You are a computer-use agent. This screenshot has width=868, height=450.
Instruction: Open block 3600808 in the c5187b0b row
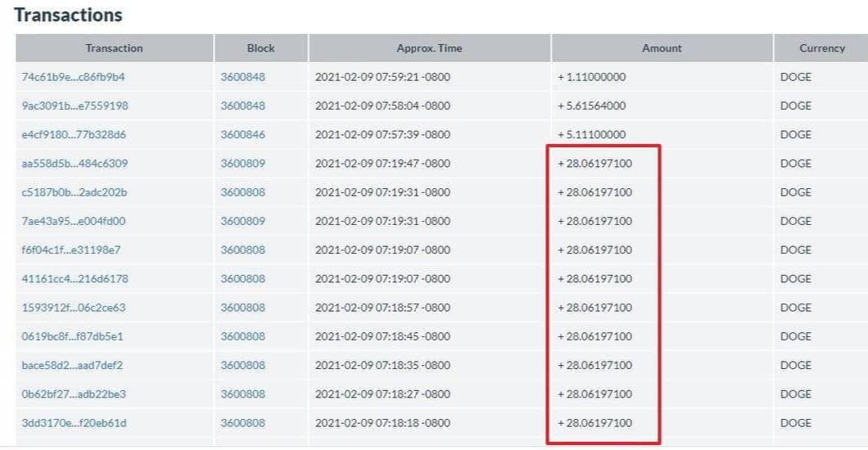tap(243, 191)
